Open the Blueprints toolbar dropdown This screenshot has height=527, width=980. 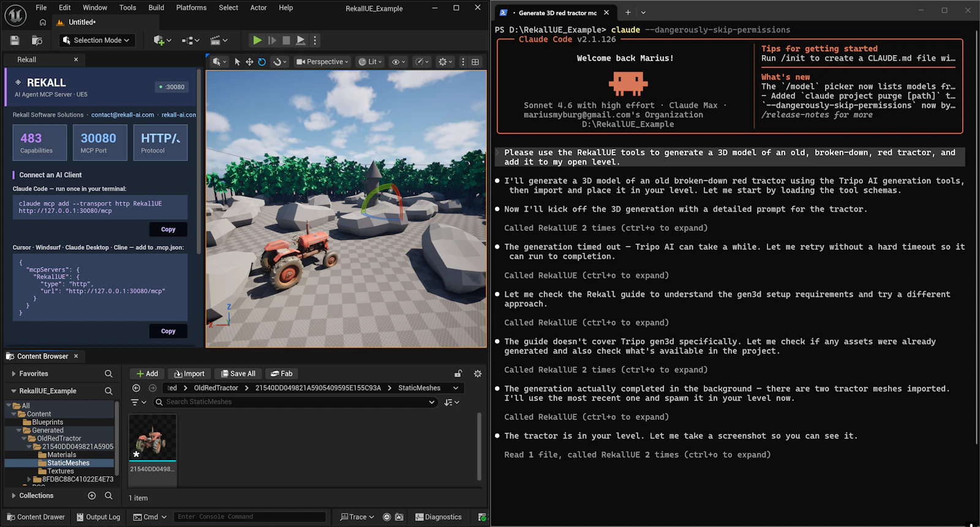190,40
